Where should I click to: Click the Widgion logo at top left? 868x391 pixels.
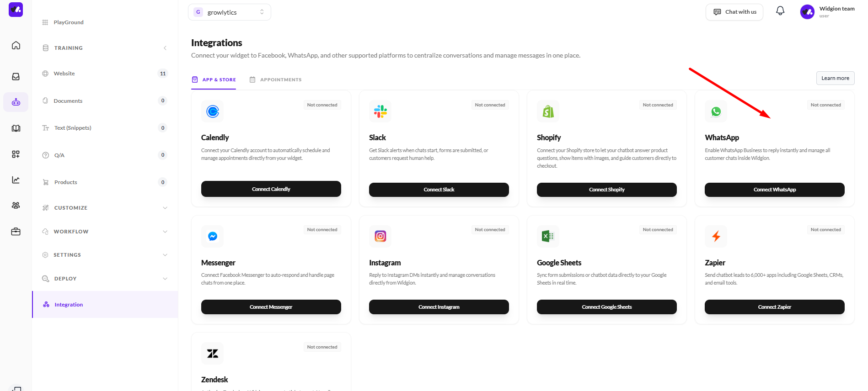(x=16, y=10)
